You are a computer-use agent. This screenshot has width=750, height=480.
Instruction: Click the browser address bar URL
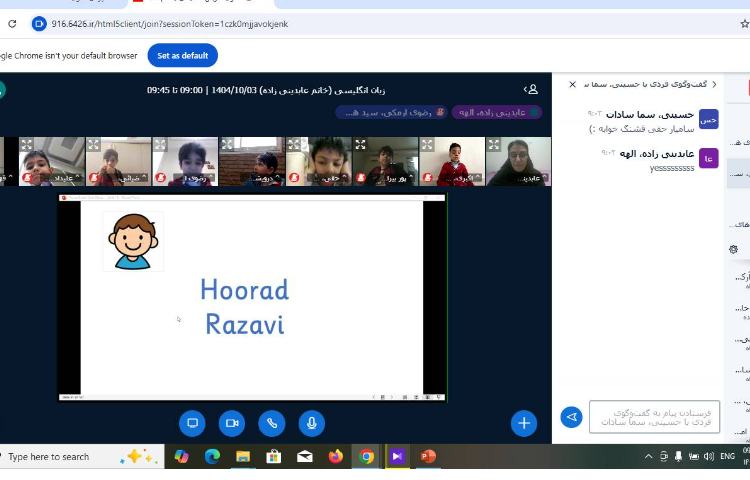pyautogui.click(x=170, y=24)
